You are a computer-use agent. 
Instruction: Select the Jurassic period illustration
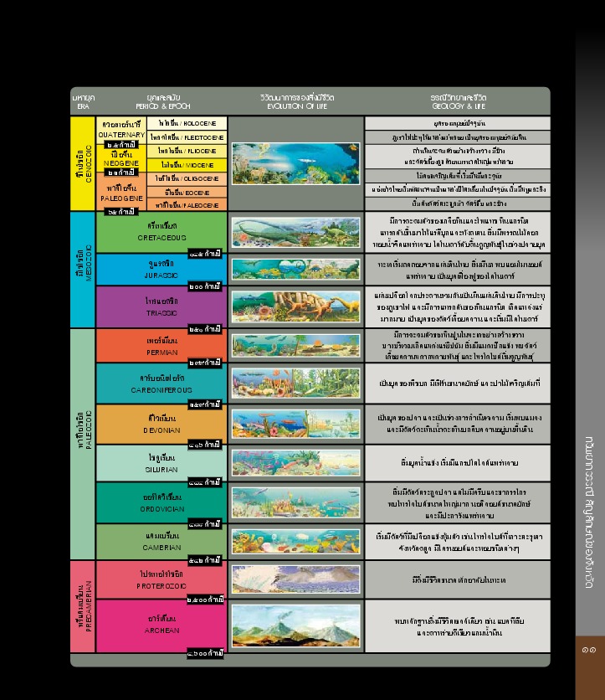296,269
